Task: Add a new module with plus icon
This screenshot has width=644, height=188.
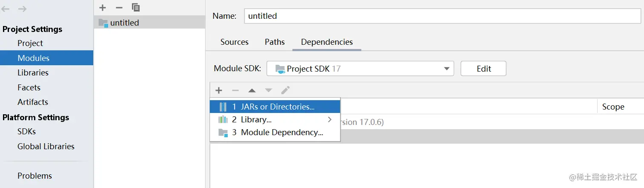Action: click(x=103, y=8)
